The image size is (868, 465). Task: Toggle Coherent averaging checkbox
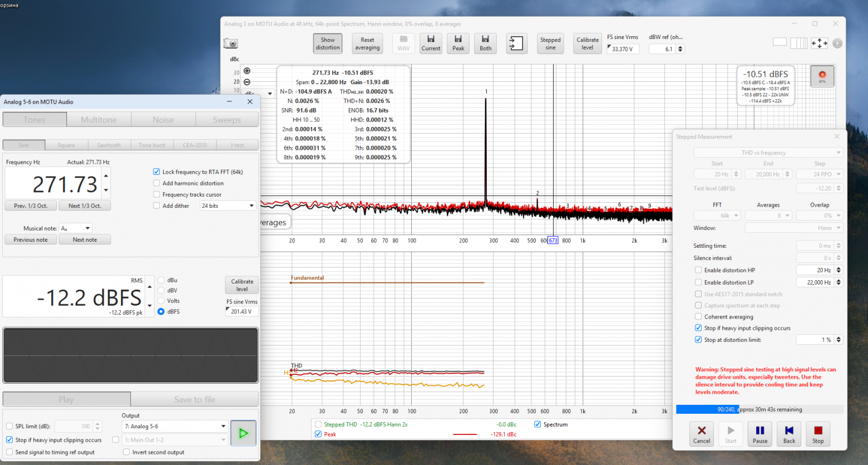(698, 317)
